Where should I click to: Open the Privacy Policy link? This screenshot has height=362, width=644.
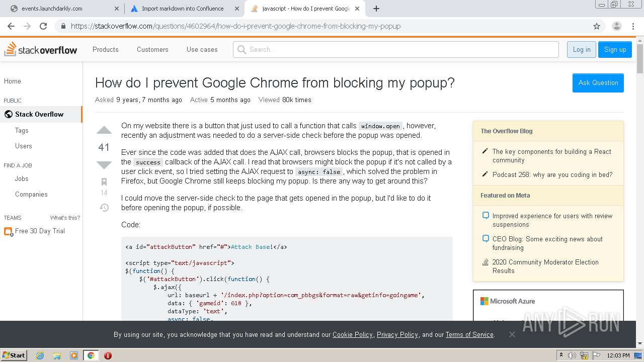(397, 334)
